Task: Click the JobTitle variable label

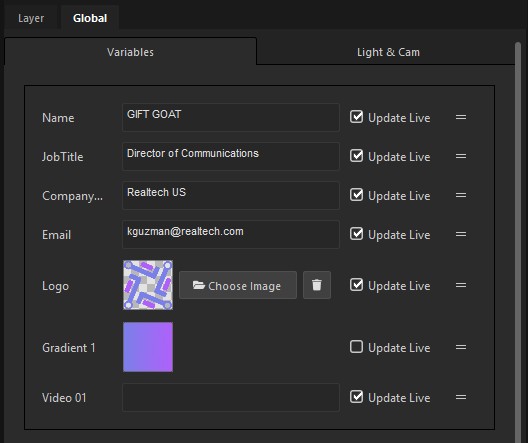Action: 62,157
